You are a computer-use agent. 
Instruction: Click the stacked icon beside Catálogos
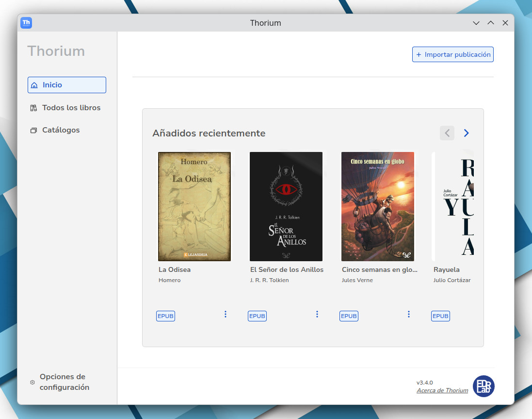[33, 131]
